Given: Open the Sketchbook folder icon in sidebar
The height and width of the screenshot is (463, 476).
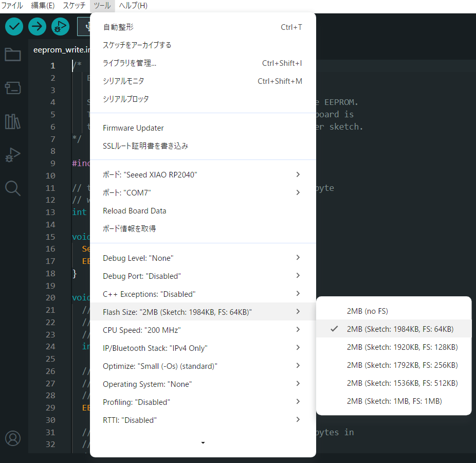Looking at the screenshot, I should pos(13,55).
